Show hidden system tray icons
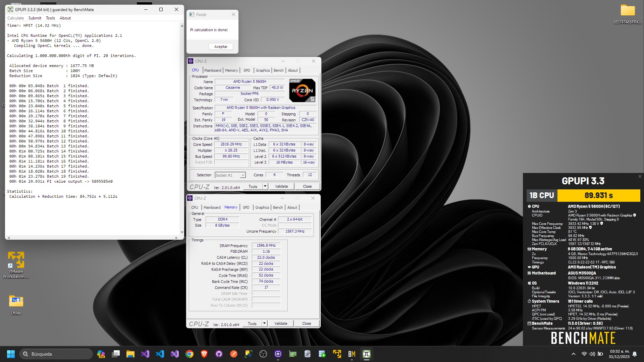 (x=574, y=354)
